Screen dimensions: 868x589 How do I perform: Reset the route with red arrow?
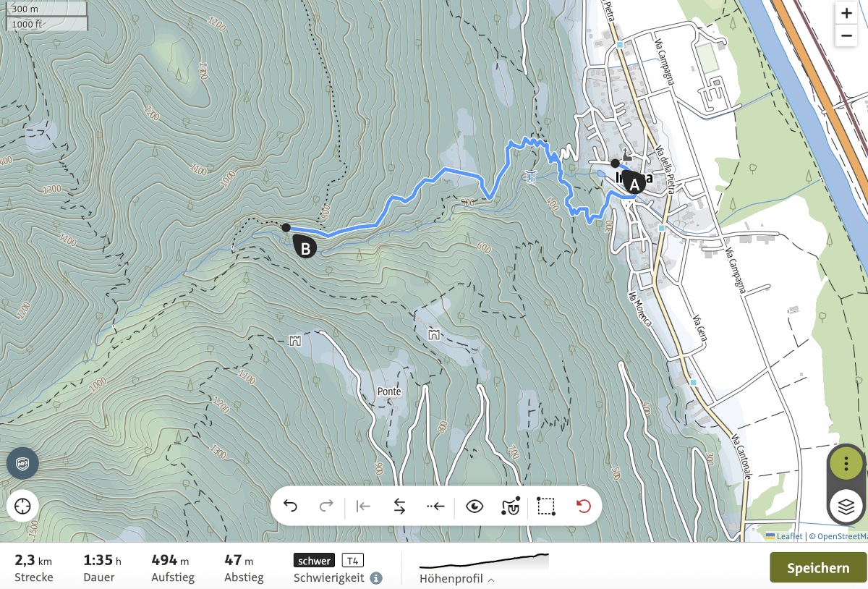click(x=584, y=506)
